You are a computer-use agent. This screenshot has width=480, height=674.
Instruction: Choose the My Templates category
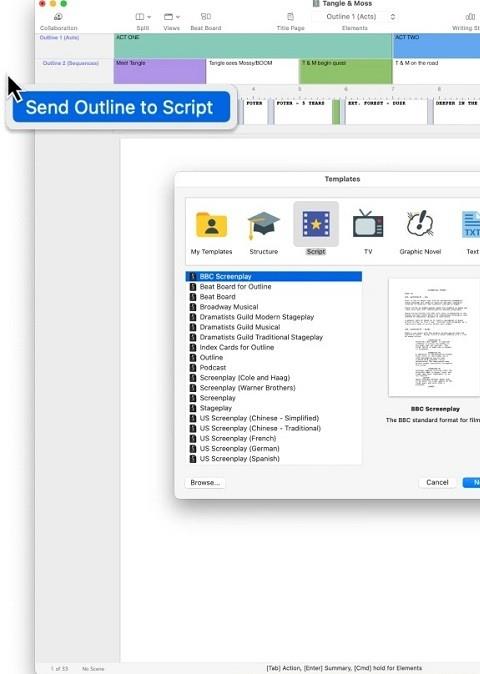point(211,232)
